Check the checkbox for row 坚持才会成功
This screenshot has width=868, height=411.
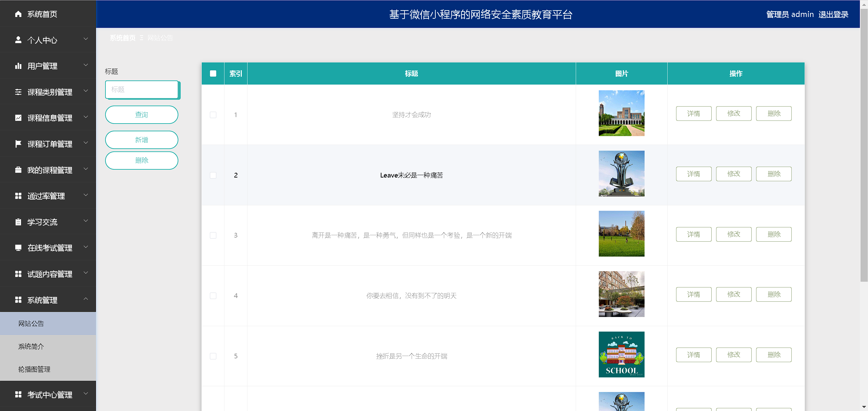tap(213, 115)
